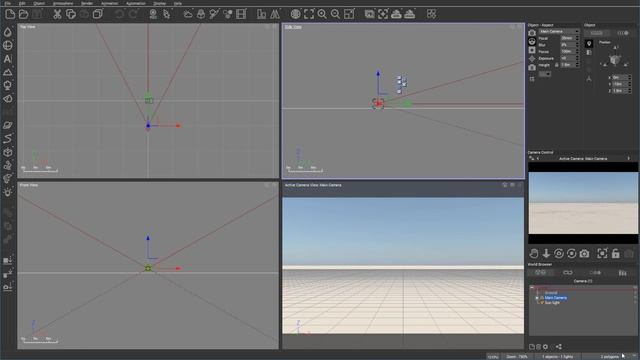Expand the Main Camera tree node
The width and height of the screenshot is (640, 360).
click(x=537, y=298)
